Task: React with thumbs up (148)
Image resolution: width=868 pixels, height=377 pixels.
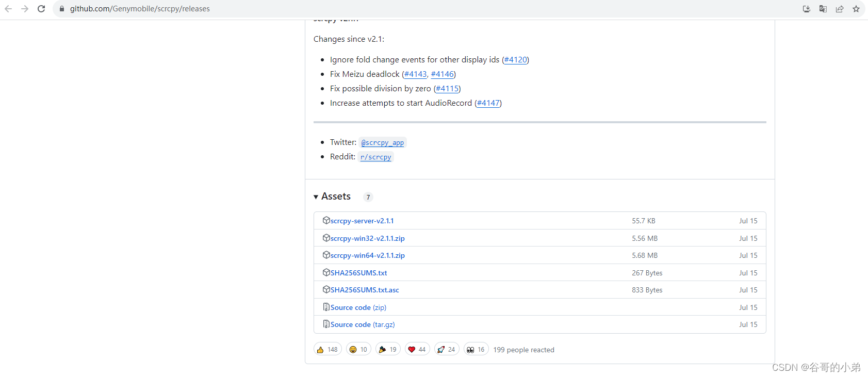Action: [327, 349]
